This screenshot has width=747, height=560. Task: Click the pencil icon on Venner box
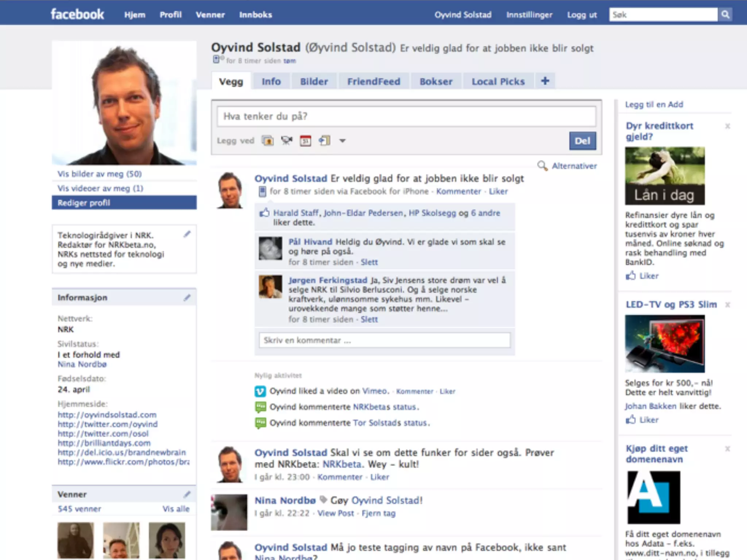click(x=187, y=494)
